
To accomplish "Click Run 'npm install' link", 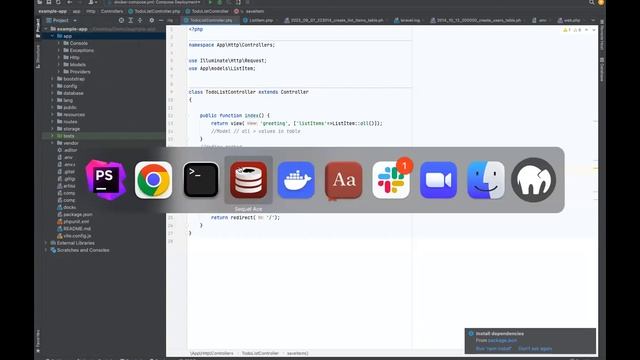I will click(x=493, y=349).
